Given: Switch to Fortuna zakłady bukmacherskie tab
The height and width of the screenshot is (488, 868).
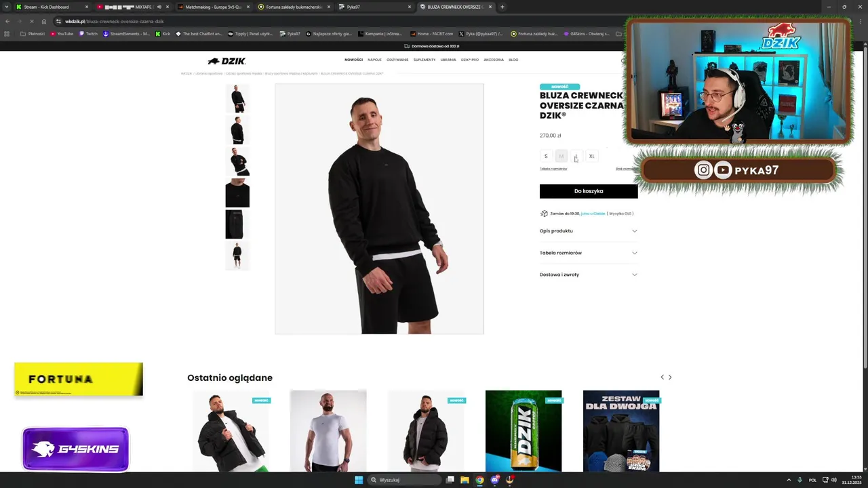Looking at the screenshot, I should (x=294, y=7).
